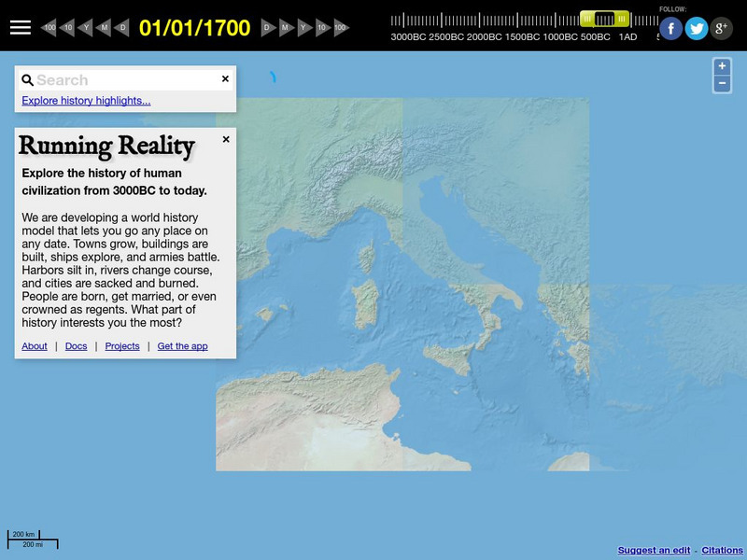This screenshot has height=560, width=747.
Task: Jump back 100 years on the date
Action: [49, 27]
